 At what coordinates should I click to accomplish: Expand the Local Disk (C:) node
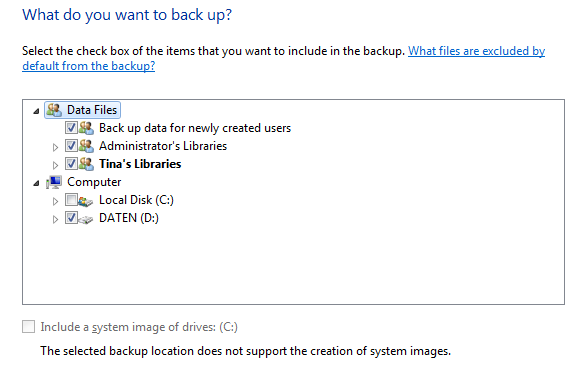tap(55, 201)
